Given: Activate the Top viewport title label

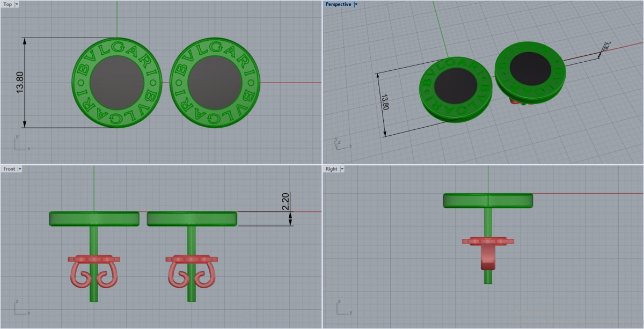Looking at the screenshot, I should (8, 4).
